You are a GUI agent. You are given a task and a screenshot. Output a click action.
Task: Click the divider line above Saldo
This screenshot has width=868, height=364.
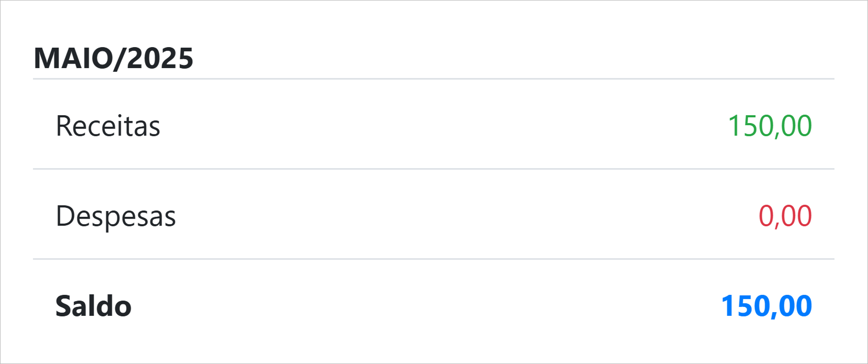pyautogui.click(x=433, y=259)
